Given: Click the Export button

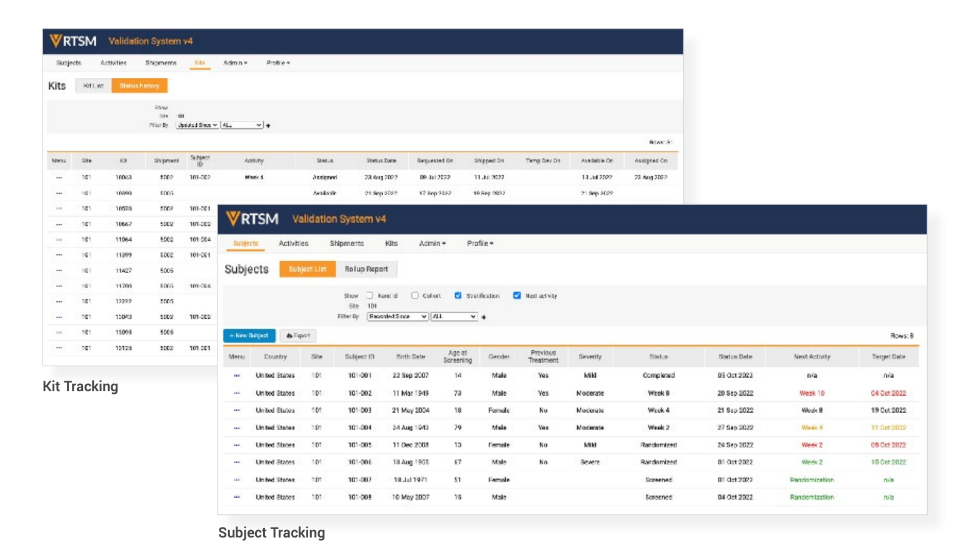Looking at the screenshot, I should coord(298,336).
